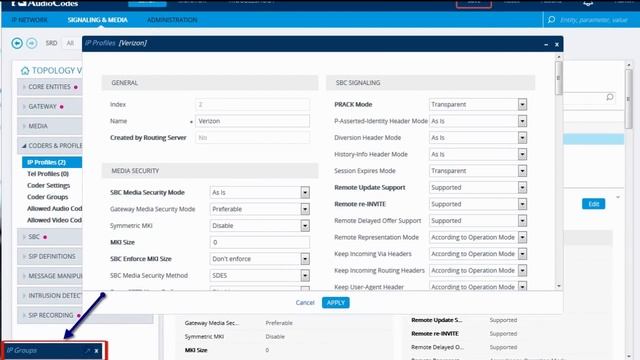Open SBC Enforce MKI Size dropdown

pos(305,259)
